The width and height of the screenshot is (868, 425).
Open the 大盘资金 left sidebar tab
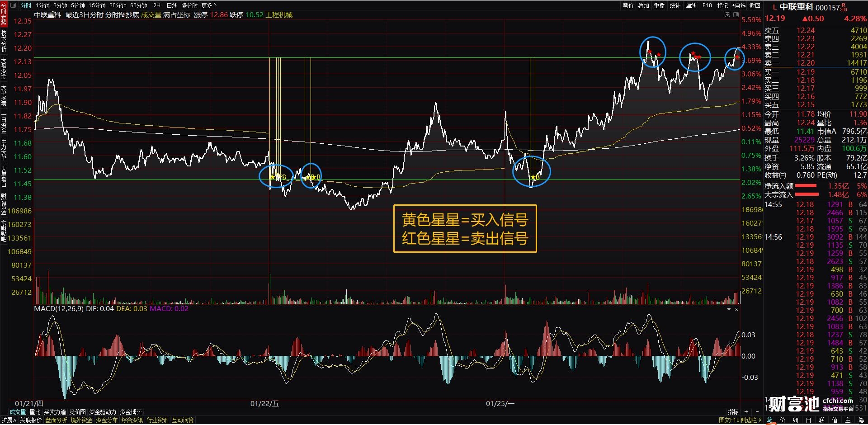4,68
